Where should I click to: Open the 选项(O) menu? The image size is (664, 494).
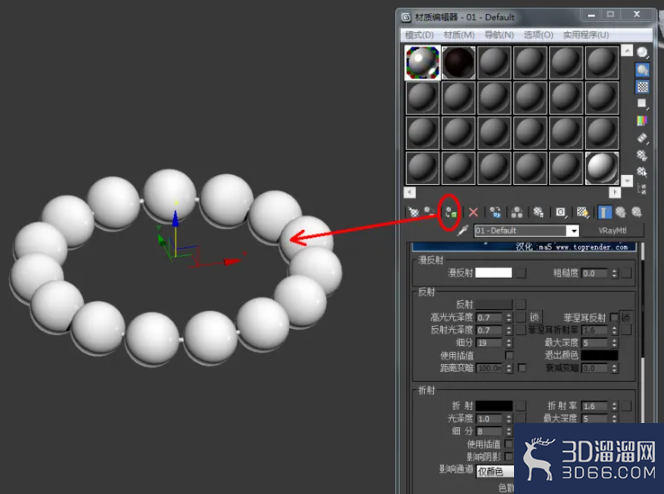click(x=539, y=35)
